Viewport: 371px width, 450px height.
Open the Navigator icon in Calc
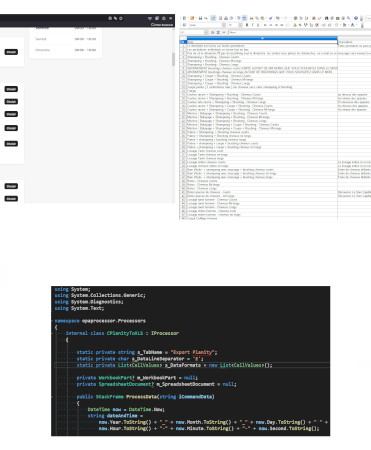(332, 18)
